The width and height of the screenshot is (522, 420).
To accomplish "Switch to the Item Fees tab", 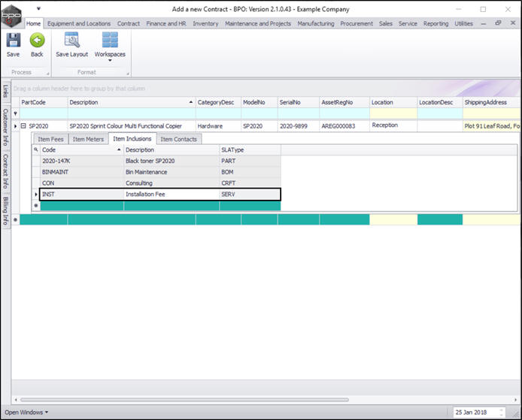I will pos(50,139).
